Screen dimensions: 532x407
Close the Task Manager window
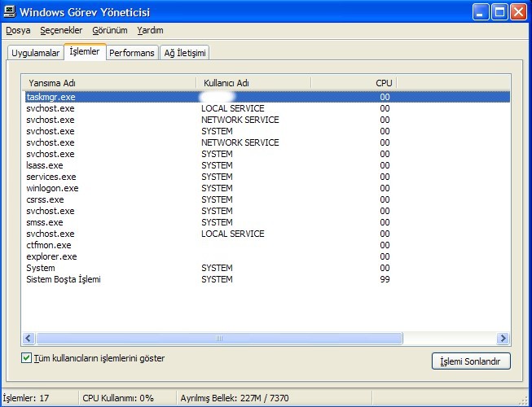(519, 12)
